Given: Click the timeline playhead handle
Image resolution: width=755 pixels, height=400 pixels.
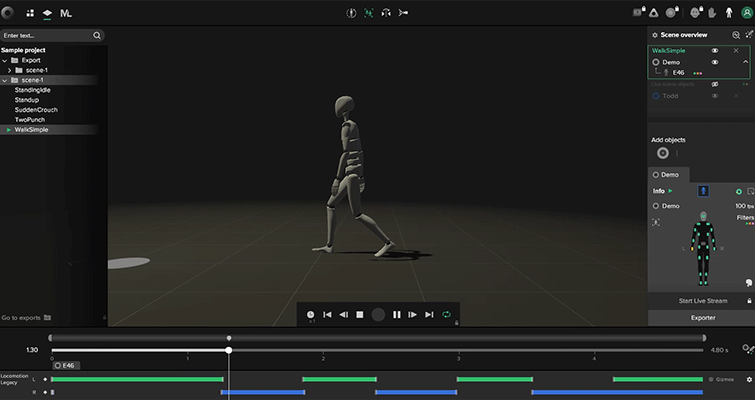Looking at the screenshot, I should (x=229, y=350).
